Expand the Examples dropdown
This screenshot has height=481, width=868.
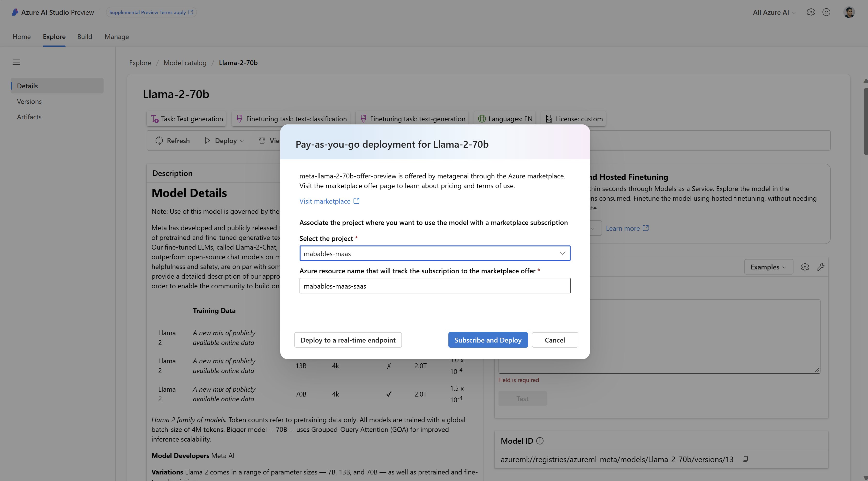768,267
